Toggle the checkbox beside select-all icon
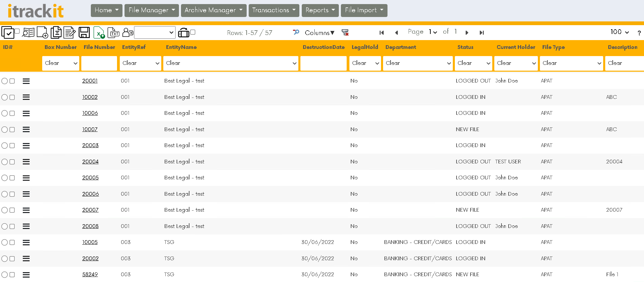Viewport: 644px width, 282px height. pos(17,31)
